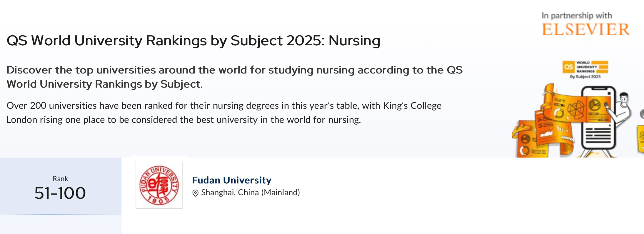Click the Rank label

pos(60,179)
